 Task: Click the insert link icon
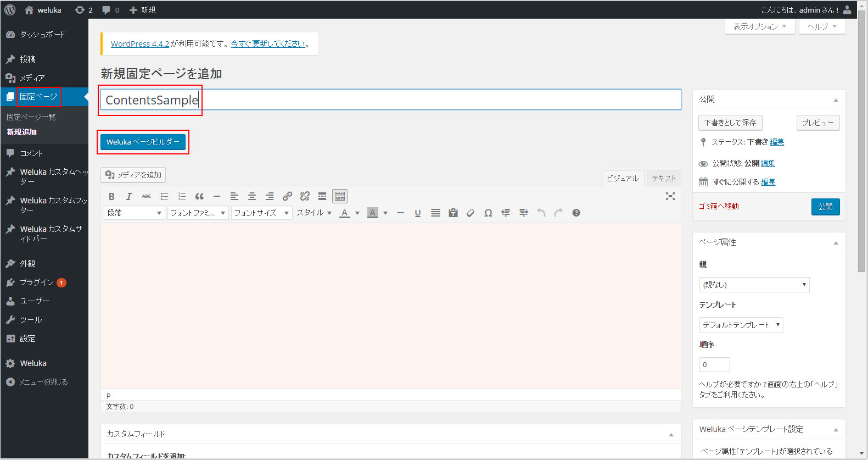287,196
